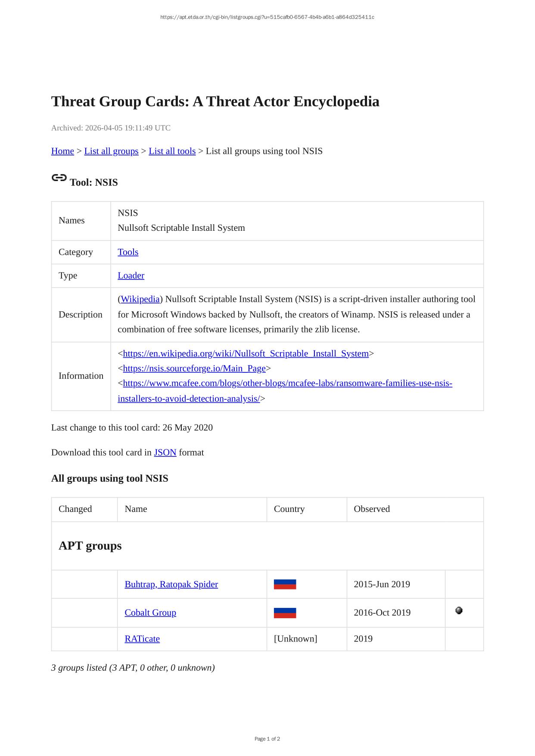The image size is (535, 756).
Task: Click the Russian flag in Cobalt Group row
Action: (285, 613)
